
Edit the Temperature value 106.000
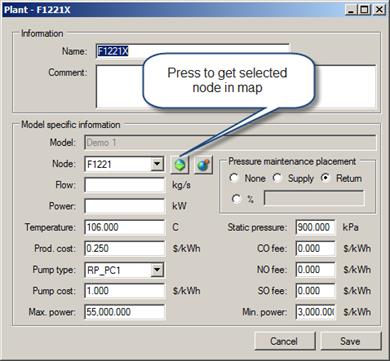pos(125,228)
